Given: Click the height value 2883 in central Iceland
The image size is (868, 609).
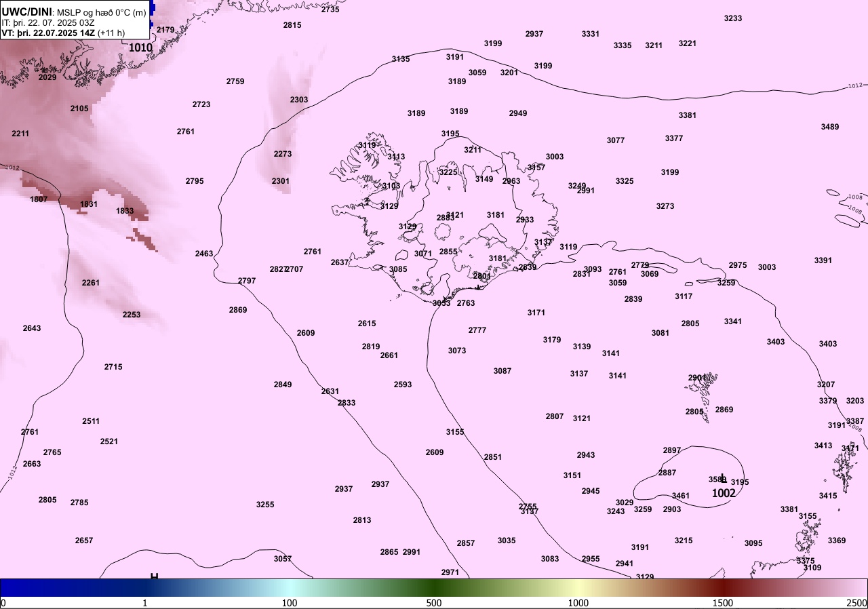Looking at the screenshot, I should click(446, 218).
